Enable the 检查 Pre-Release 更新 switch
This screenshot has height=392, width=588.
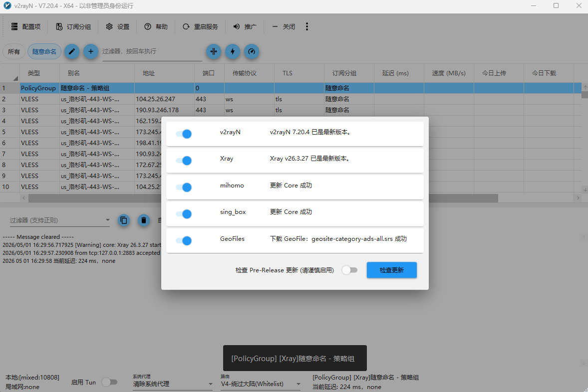point(349,270)
